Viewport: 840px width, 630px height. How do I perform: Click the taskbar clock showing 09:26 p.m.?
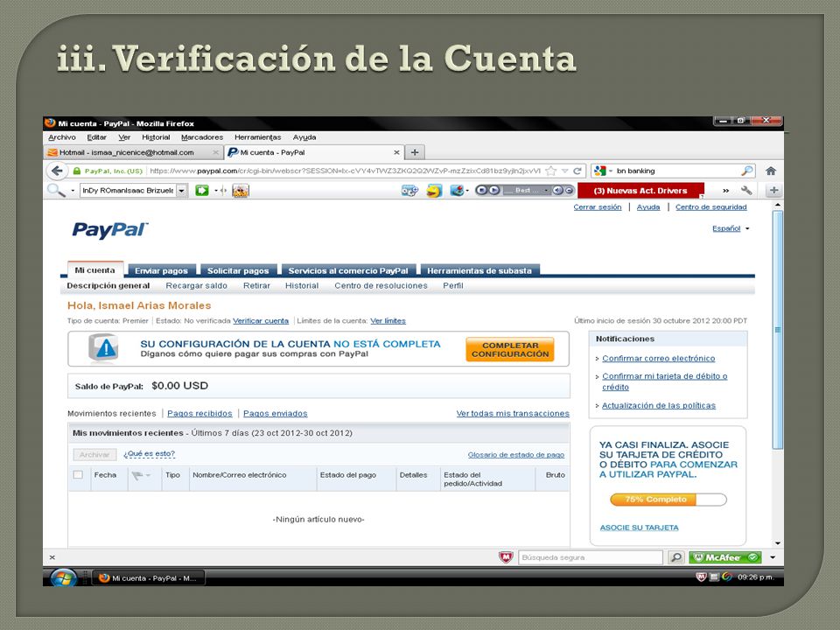point(755,577)
